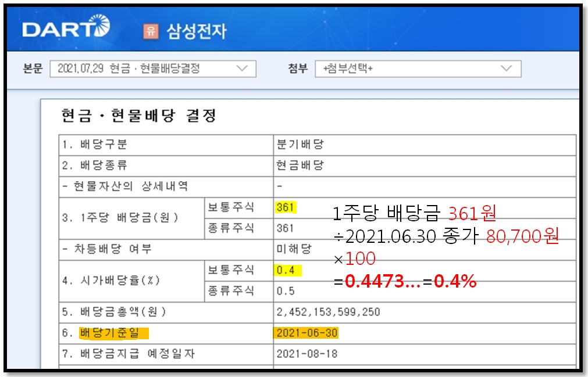
Task: Click the 종류주식 dividend value 361
Action: (x=286, y=228)
